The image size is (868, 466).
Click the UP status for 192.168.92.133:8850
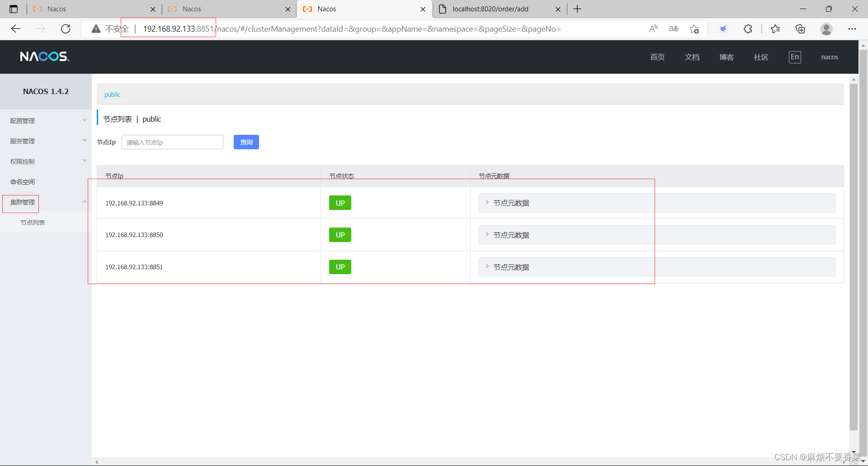pos(340,235)
